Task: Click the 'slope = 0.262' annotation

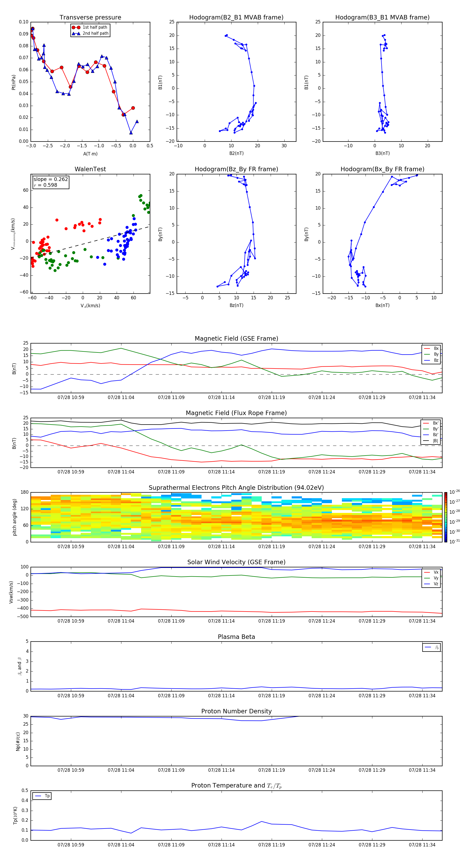Action: pos(50,179)
